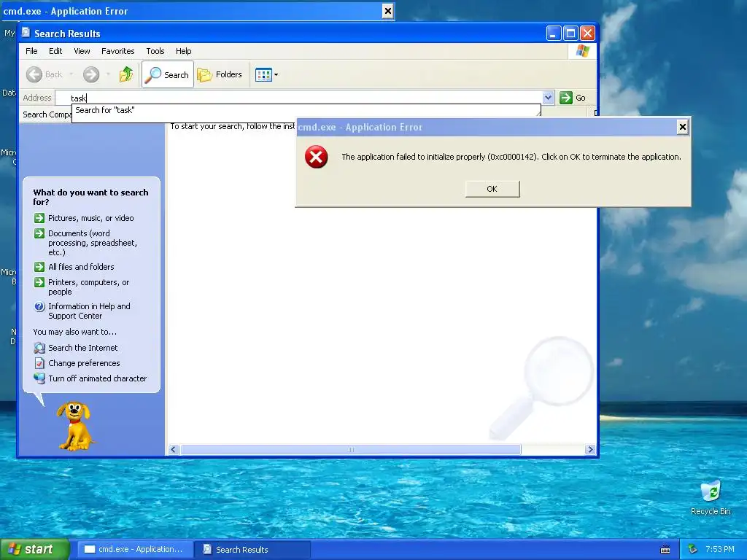
Task: Click icon beside Change preferences
Action: (x=39, y=363)
